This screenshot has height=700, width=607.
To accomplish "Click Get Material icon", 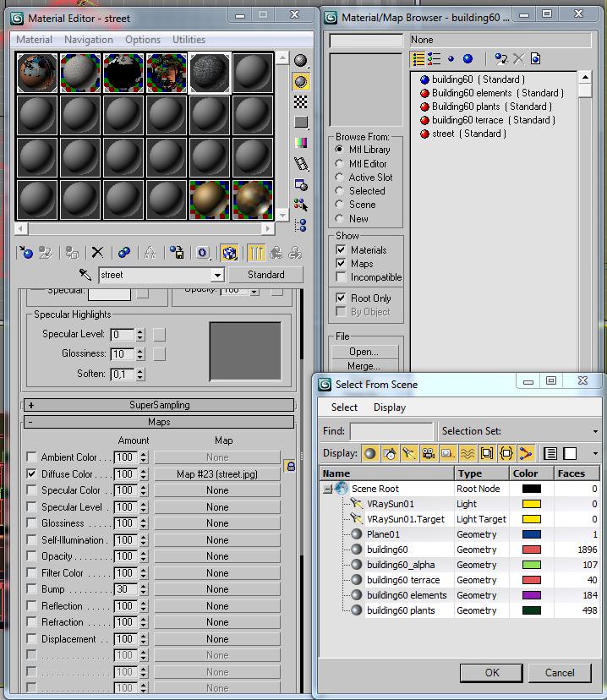I will [26, 253].
